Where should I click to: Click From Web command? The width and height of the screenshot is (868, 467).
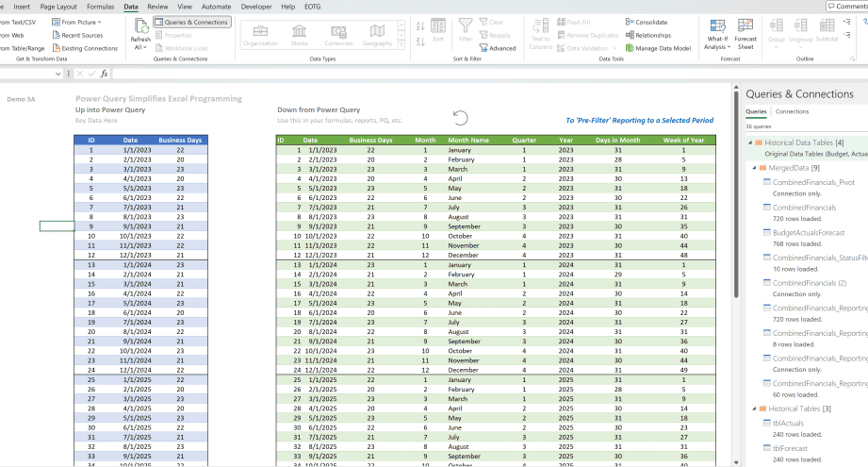pos(11,35)
